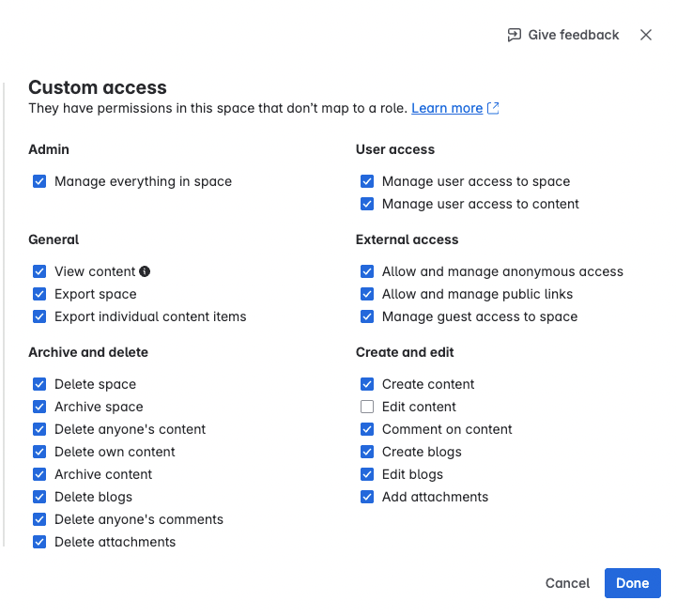Uncheck Export individual content items
Viewport: 677px width, 616px height.
pos(39,316)
